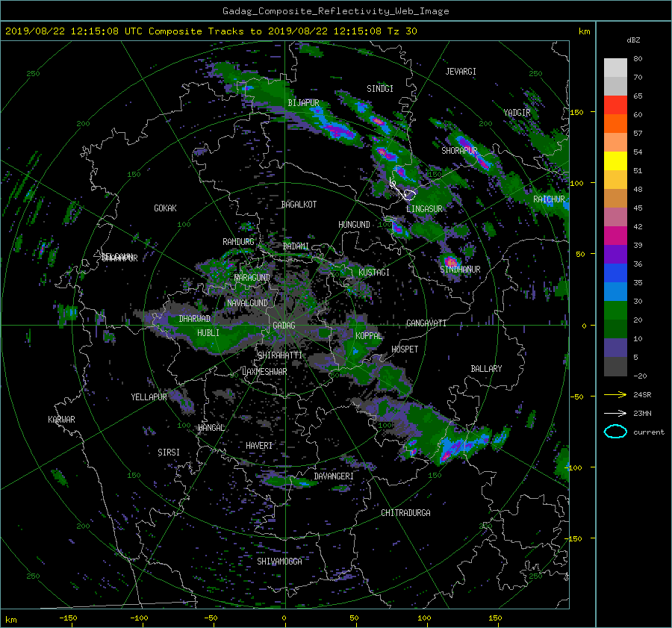Click the yellow 24SR arrow legend icon
The image size is (672, 628).
(615, 394)
